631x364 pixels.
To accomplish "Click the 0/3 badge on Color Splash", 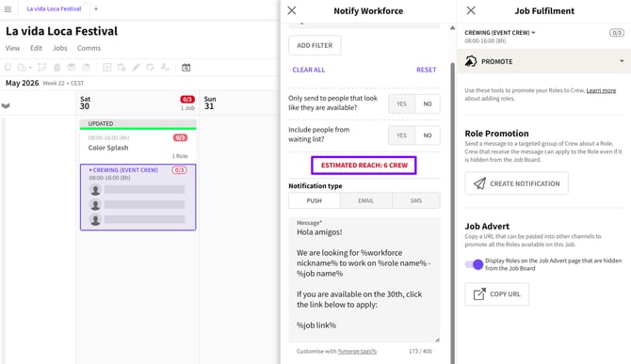I will 180,138.
